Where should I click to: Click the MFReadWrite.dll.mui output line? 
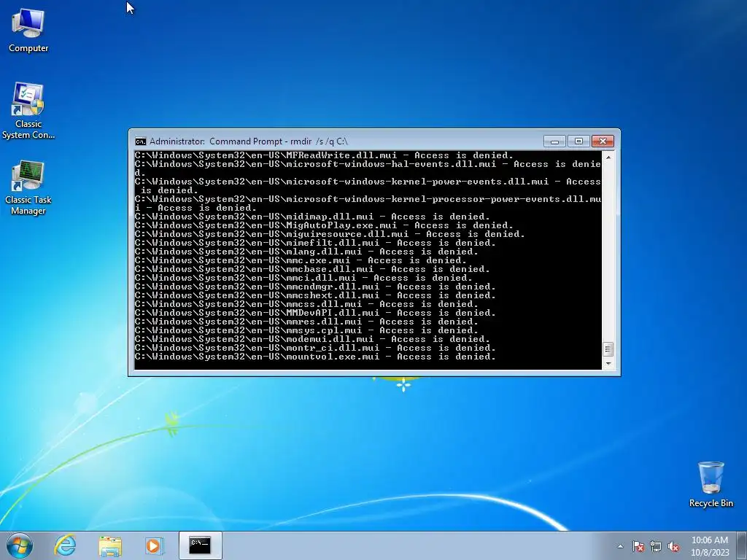[x=324, y=155]
